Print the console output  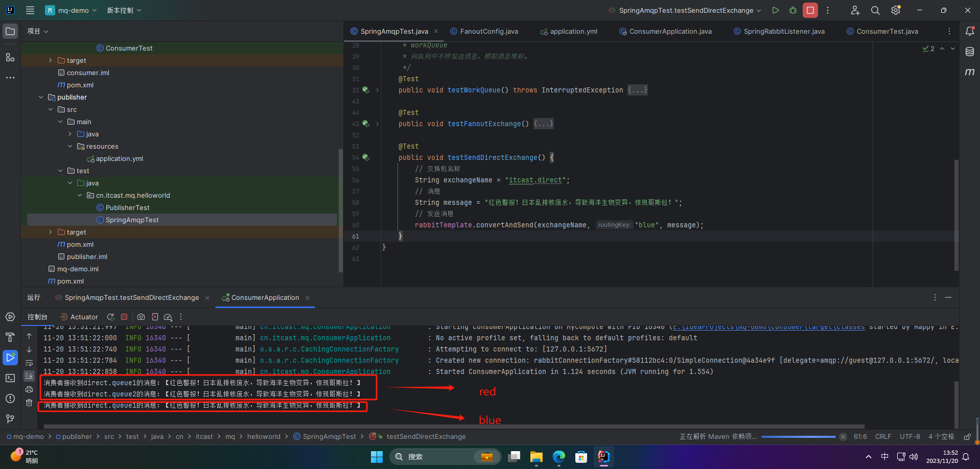coord(29,389)
